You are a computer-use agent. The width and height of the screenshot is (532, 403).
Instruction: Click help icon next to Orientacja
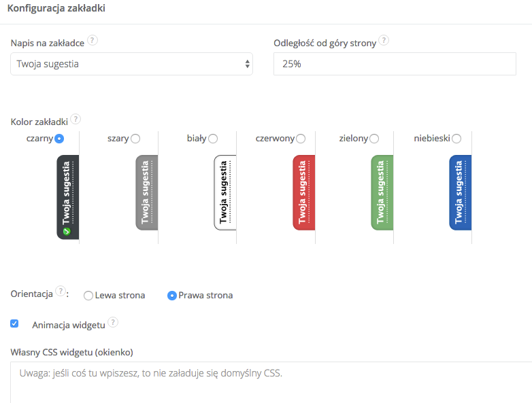click(x=61, y=293)
